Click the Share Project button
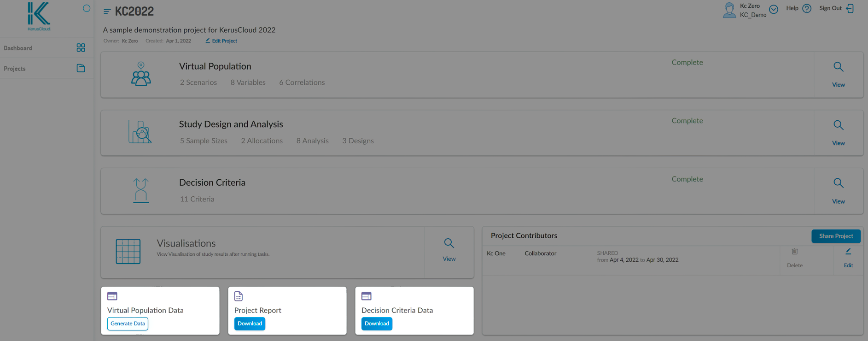This screenshot has width=868, height=341. pos(836,236)
